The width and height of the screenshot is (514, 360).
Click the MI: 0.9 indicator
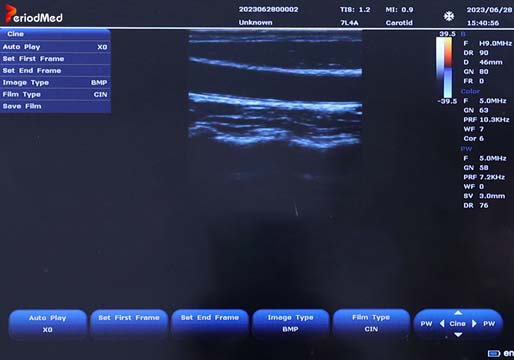(399, 10)
